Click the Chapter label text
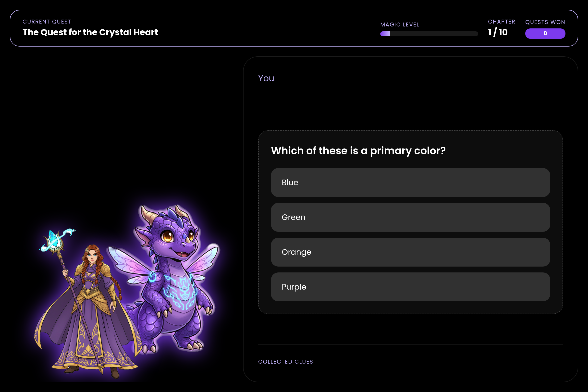 click(502, 22)
